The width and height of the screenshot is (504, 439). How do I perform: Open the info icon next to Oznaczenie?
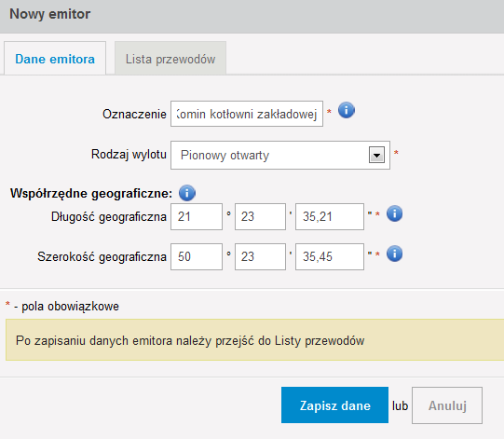(347, 110)
